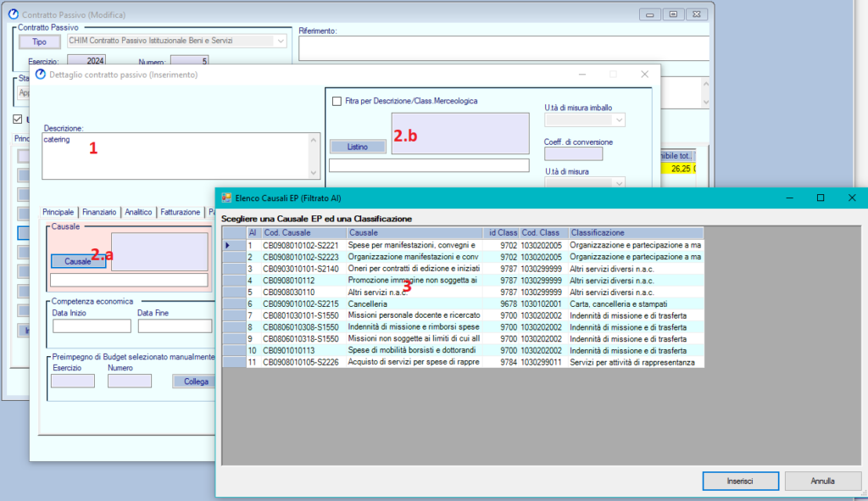This screenshot has width=868, height=501.
Task: Click causale 'Spese di mobilità borsisti e dottorandi'
Action: [412, 350]
